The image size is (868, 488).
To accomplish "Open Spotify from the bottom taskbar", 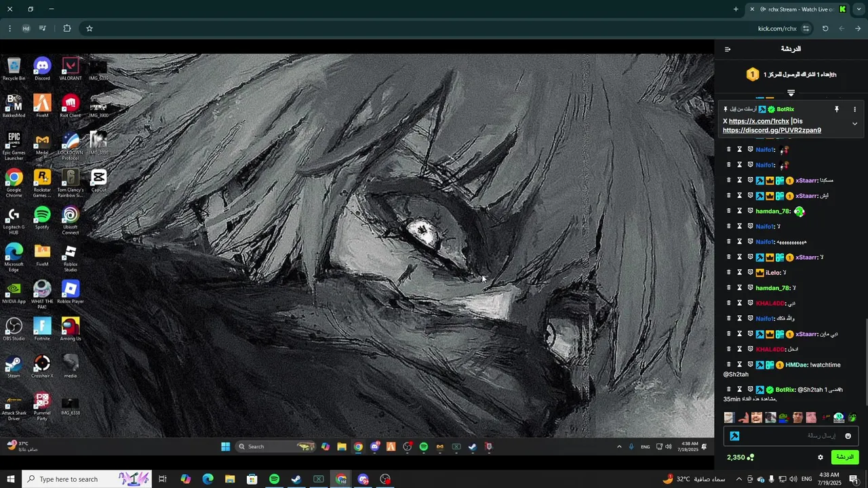I will click(x=274, y=479).
